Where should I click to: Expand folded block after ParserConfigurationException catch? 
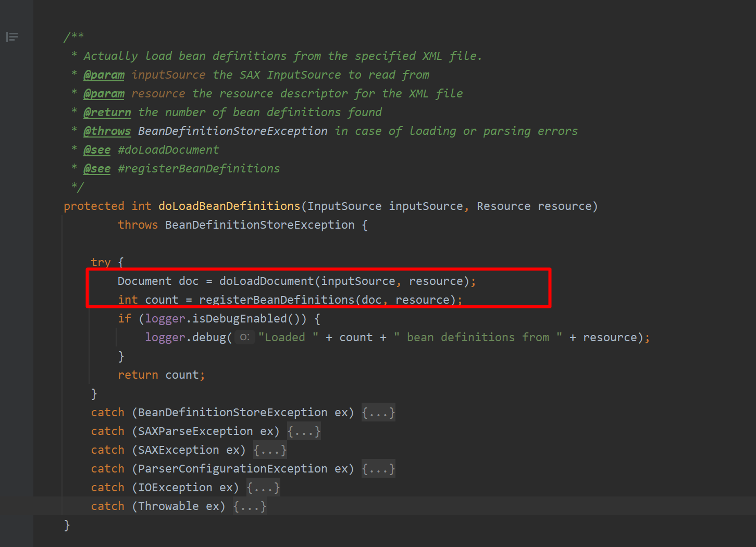point(379,469)
